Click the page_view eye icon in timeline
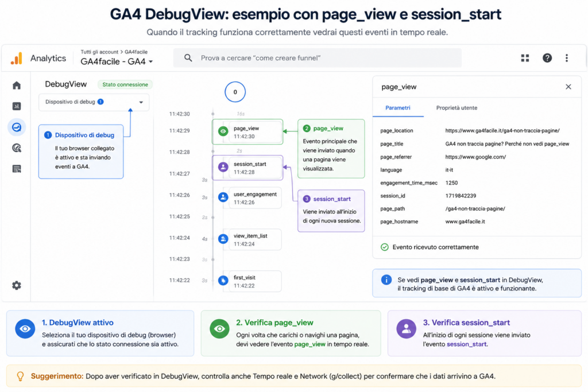This screenshot has width=588, height=392. 223,131
